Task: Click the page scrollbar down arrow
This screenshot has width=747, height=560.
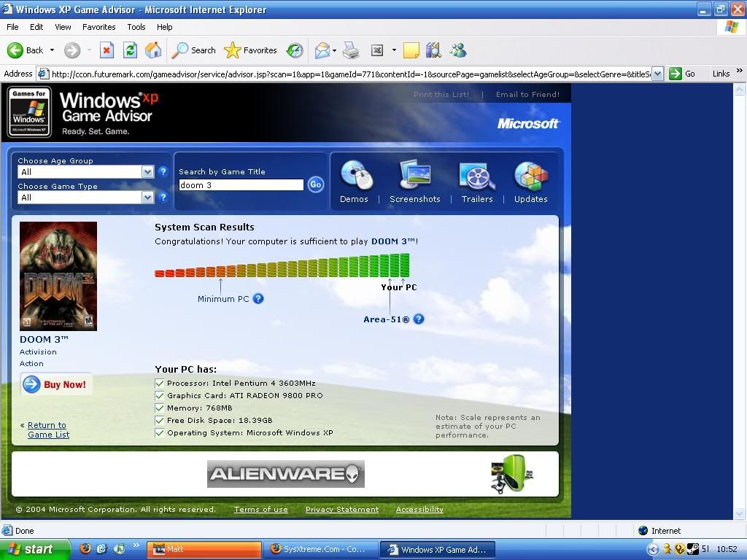Action: tap(739, 514)
